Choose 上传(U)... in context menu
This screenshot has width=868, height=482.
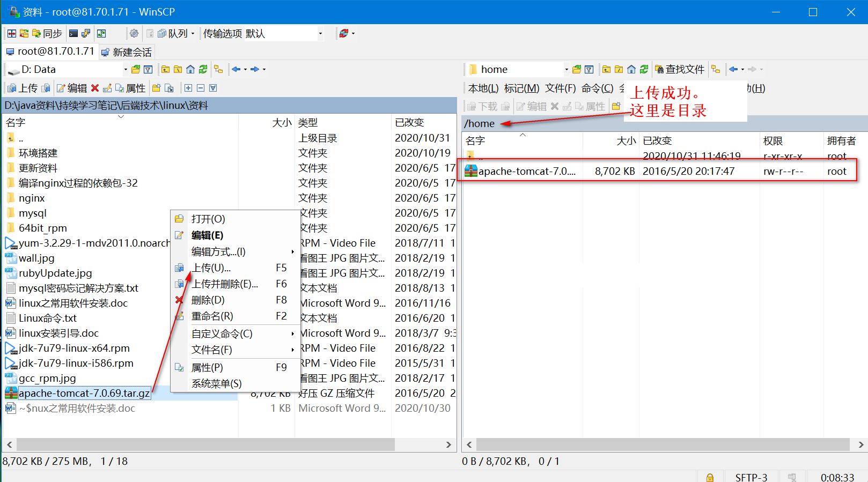[235, 268]
